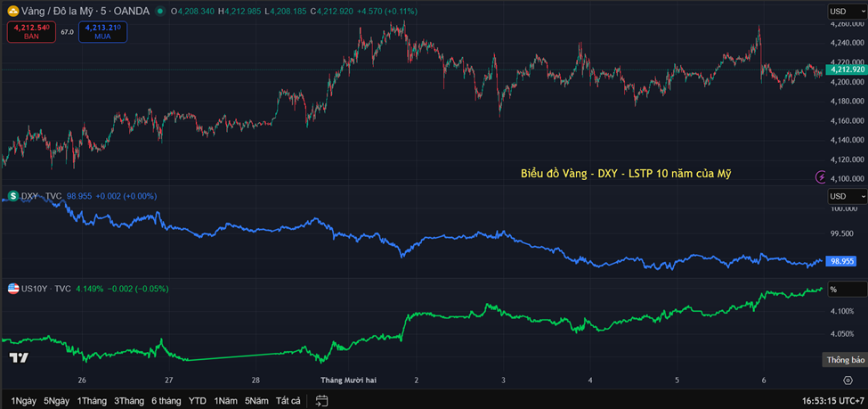Click the 4,212.920 current price label
This screenshot has height=409, width=868.
tap(846, 70)
